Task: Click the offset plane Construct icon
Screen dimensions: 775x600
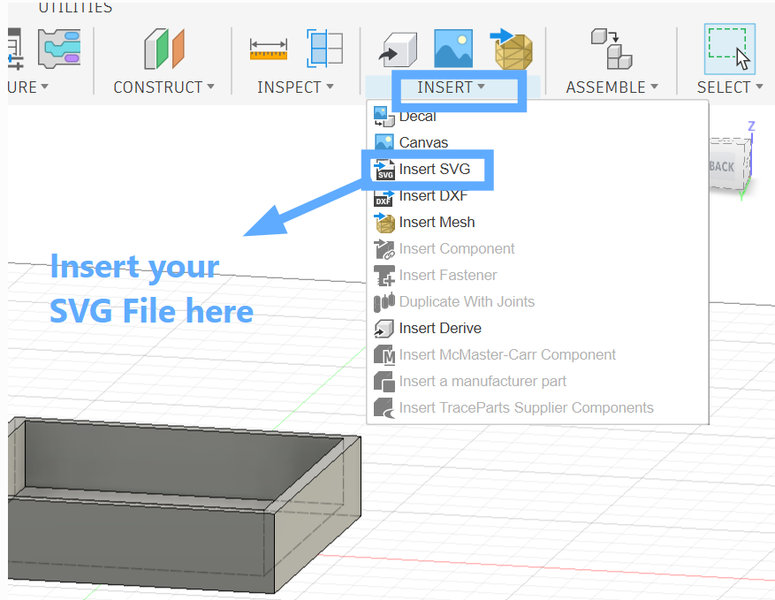Action: 164,48
